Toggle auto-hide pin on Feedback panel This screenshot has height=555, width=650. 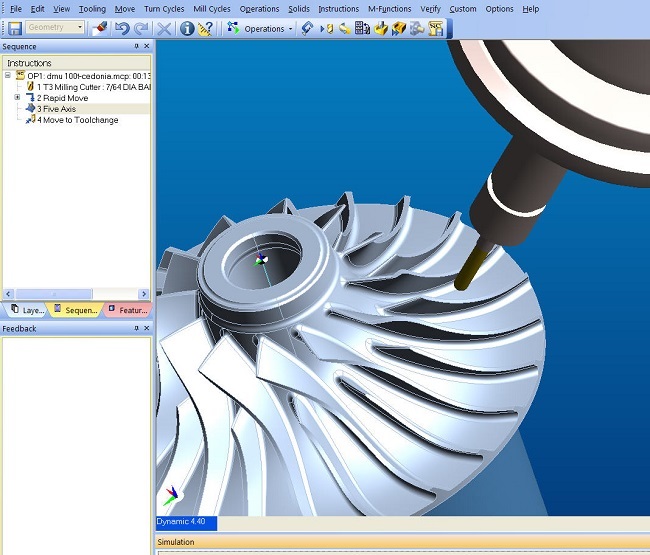pyautogui.click(x=137, y=328)
